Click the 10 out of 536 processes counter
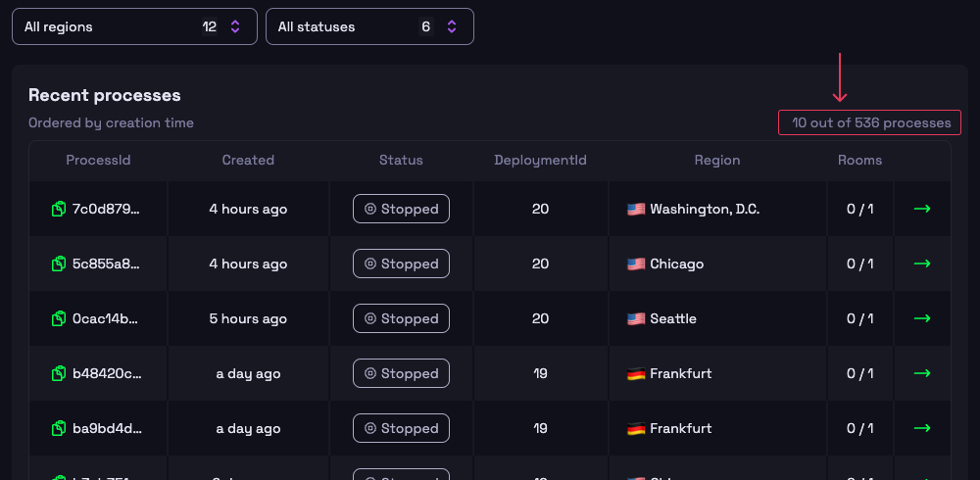Screen dimensions: 980x480 click(x=871, y=122)
